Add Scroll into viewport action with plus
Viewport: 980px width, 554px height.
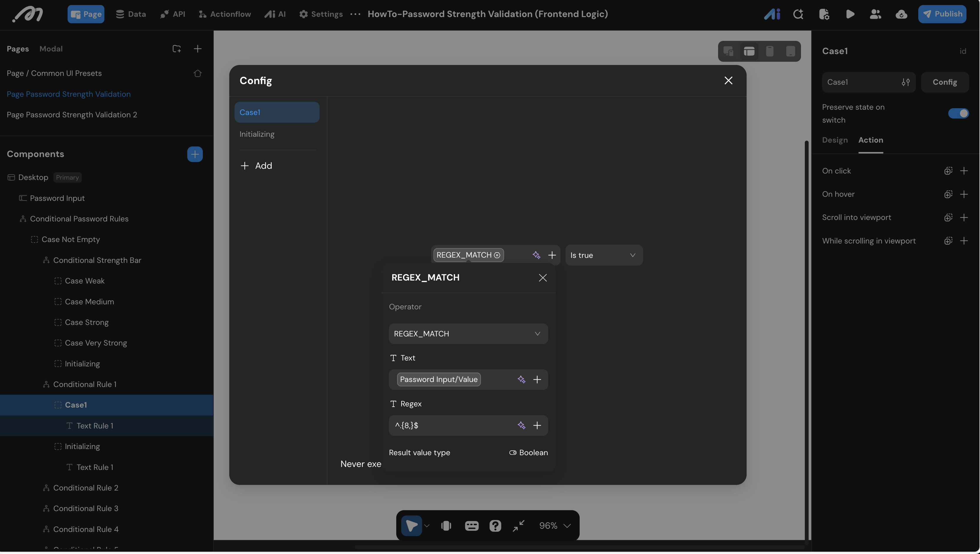(x=964, y=217)
